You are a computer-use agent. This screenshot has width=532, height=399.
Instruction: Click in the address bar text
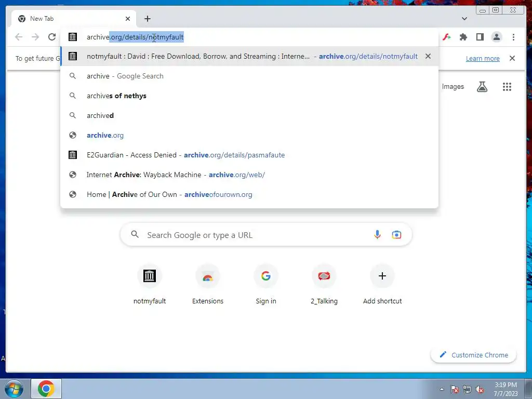135,37
